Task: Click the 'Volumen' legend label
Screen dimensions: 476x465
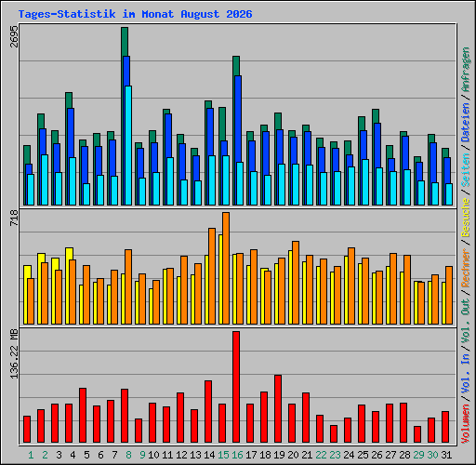Action: [466, 424]
